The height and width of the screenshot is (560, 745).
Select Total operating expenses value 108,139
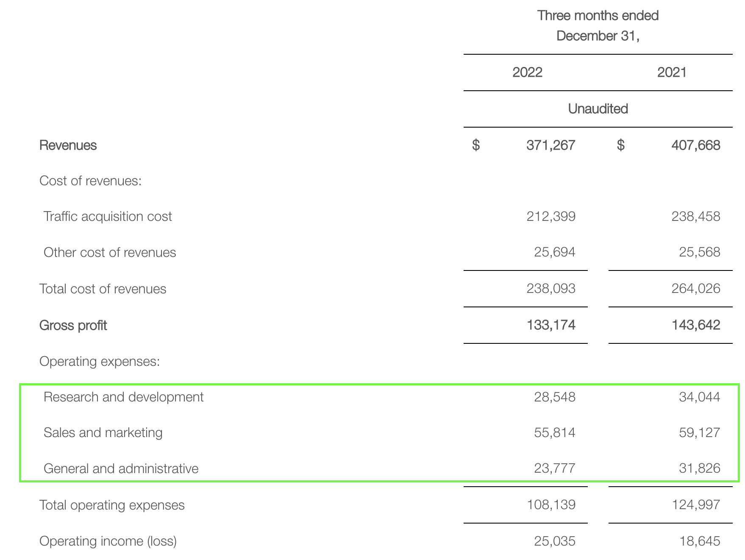(551, 505)
